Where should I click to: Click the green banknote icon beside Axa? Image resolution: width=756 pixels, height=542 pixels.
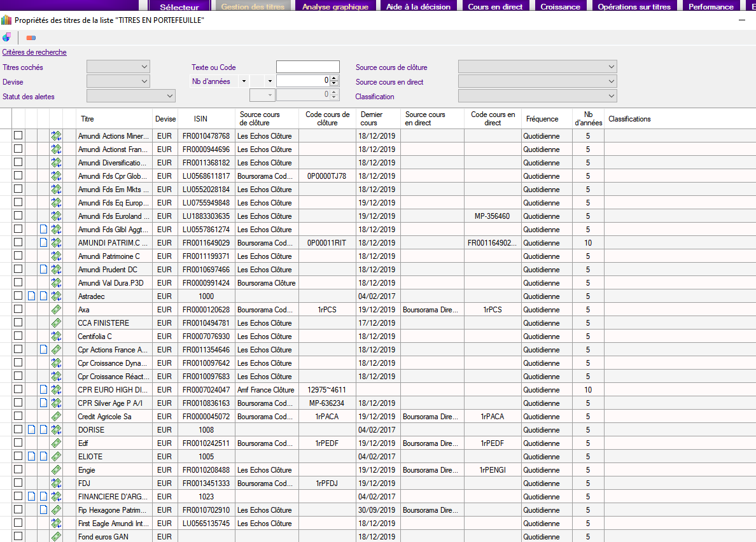(x=56, y=310)
